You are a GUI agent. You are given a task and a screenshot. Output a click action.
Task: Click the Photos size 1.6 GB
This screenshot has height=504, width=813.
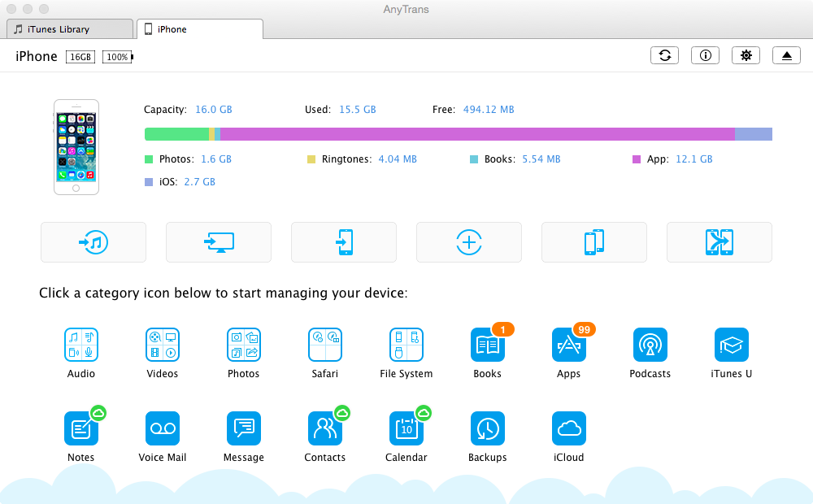tap(216, 159)
